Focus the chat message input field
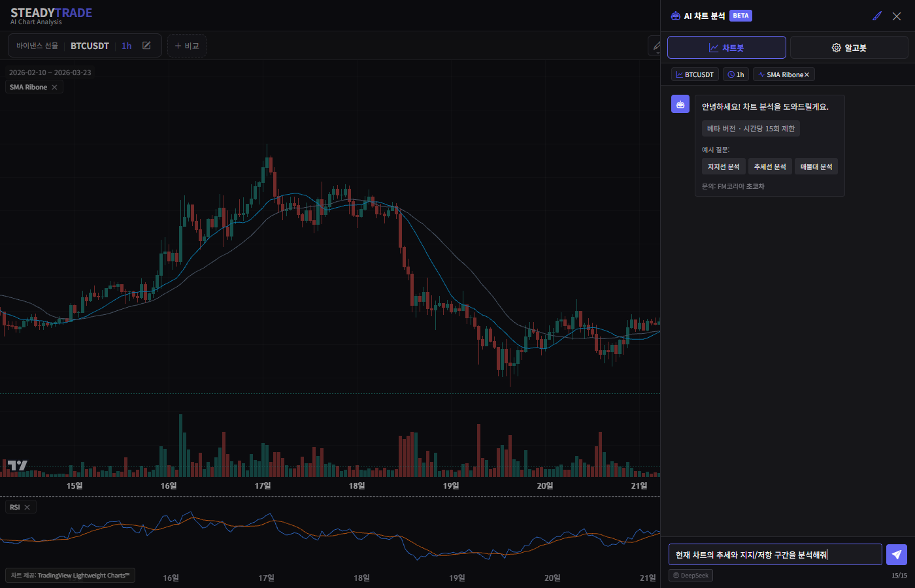This screenshot has width=915, height=588. click(x=774, y=555)
